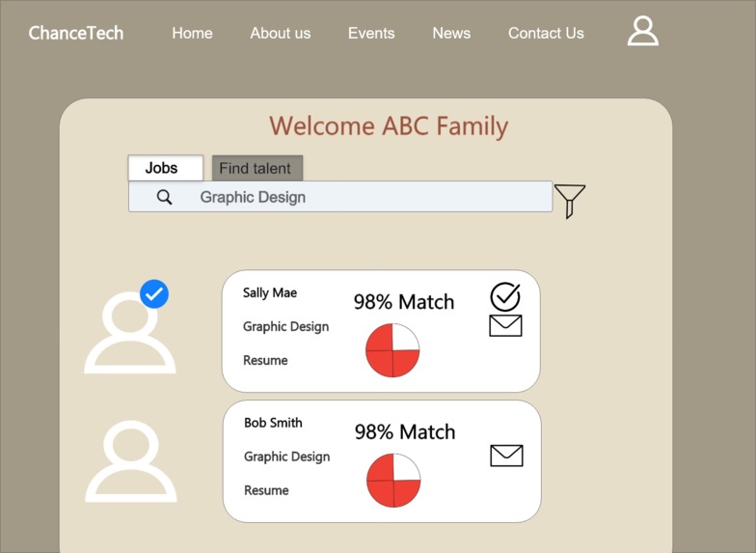Click Graphic Design under Bob Smith

pyautogui.click(x=287, y=456)
